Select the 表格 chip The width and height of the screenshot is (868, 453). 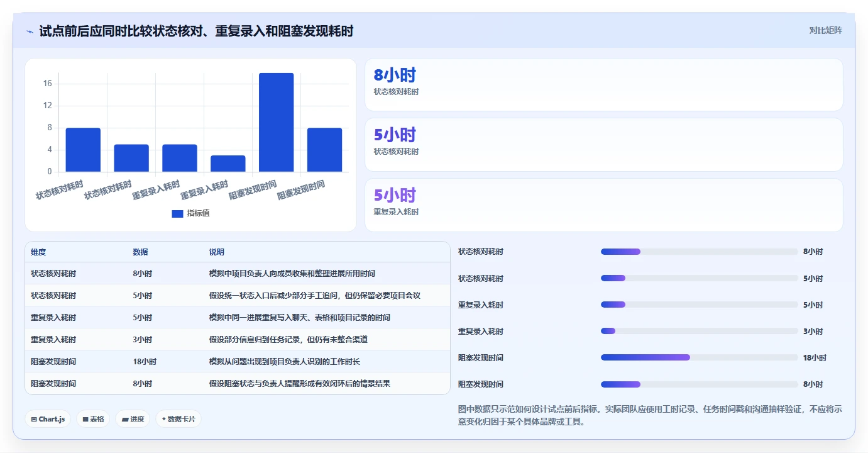click(x=93, y=419)
